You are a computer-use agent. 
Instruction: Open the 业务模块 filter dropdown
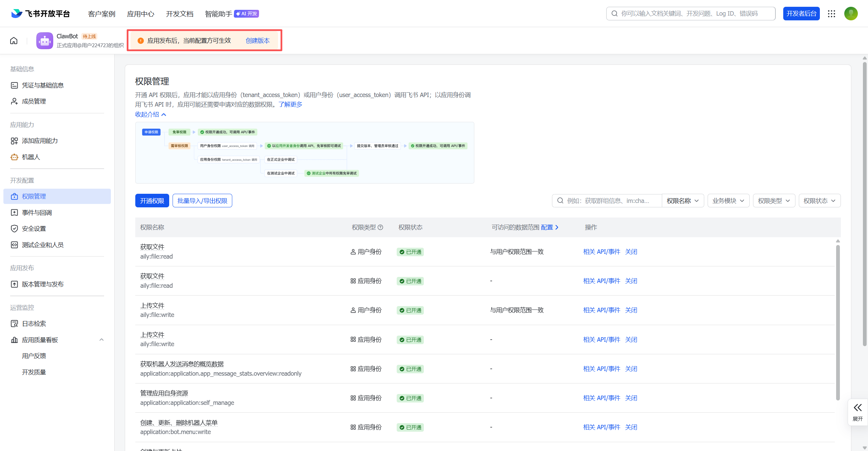pos(728,201)
